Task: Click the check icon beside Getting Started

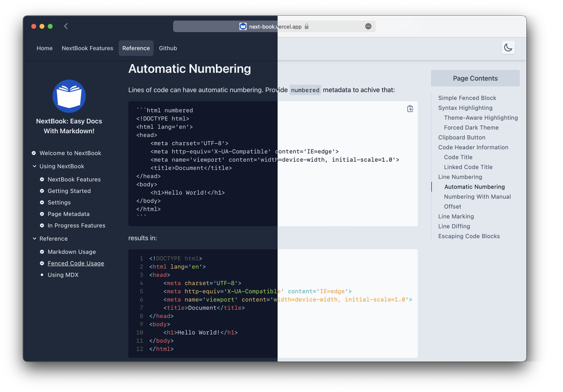Action: [42, 191]
